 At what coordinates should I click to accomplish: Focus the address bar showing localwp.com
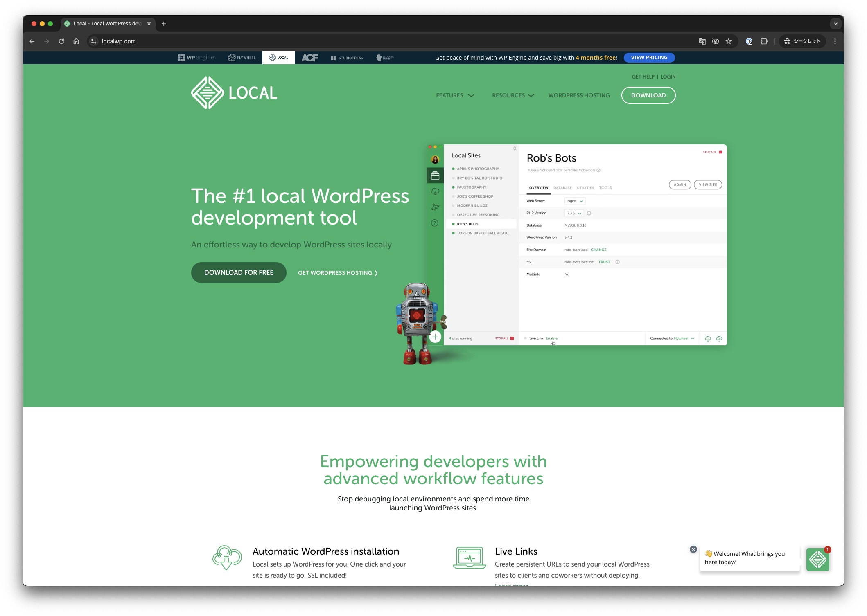393,41
